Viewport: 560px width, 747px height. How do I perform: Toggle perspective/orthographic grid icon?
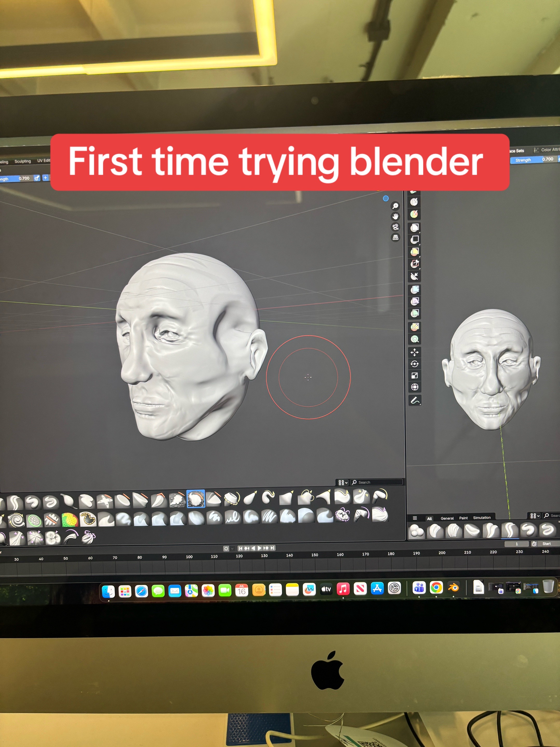click(x=395, y=237)
